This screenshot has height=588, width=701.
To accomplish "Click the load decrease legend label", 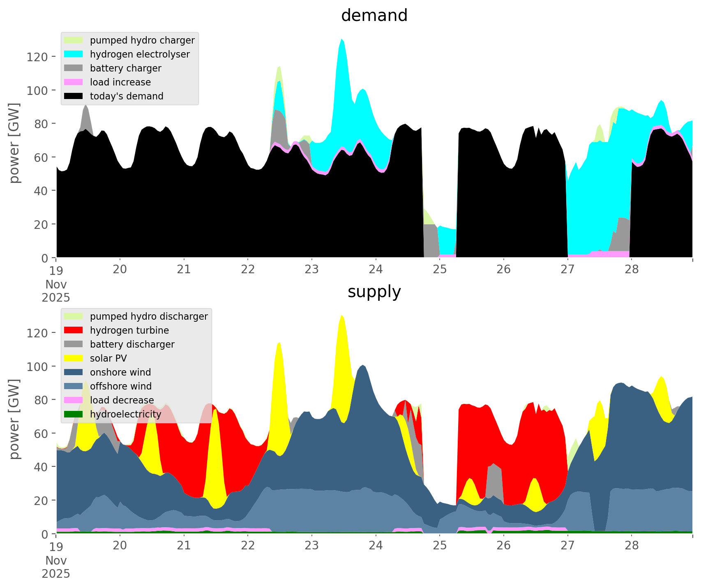I will 122,400.
